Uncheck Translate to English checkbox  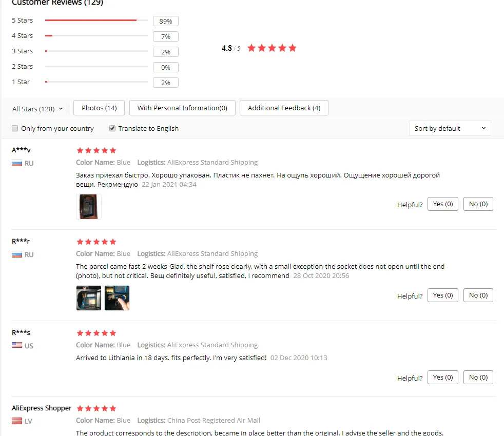click(112, 129)
